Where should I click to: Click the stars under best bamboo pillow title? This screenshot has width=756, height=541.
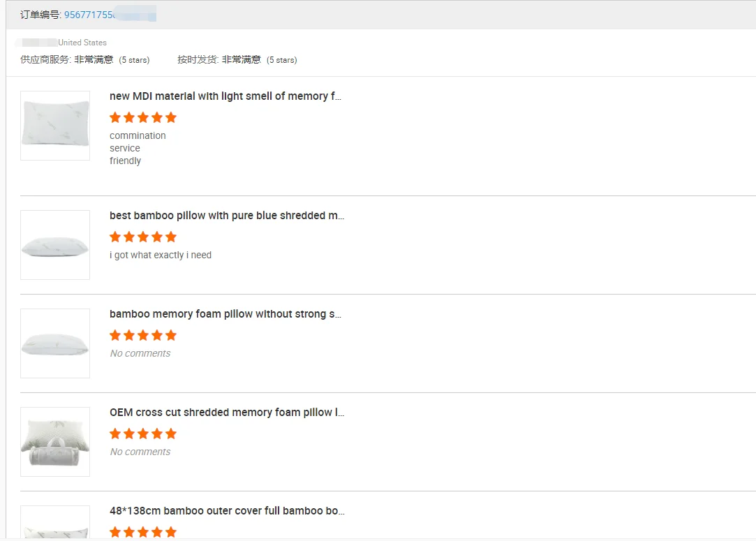pyautogui.click(x=143, y=237)
